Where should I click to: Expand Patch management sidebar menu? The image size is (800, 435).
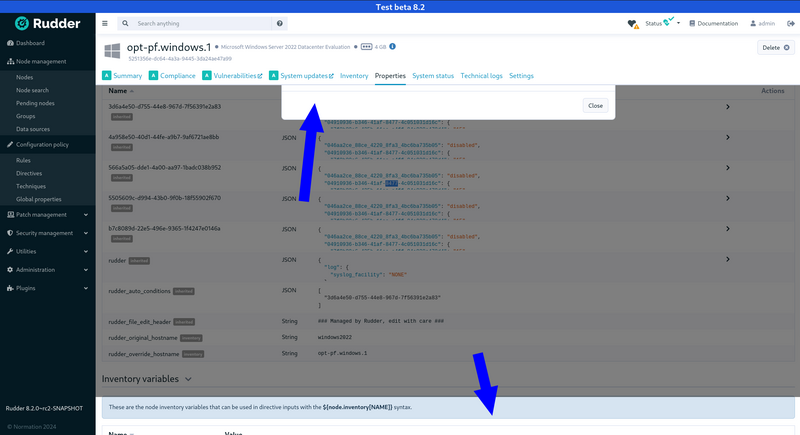tap(47, 215)
